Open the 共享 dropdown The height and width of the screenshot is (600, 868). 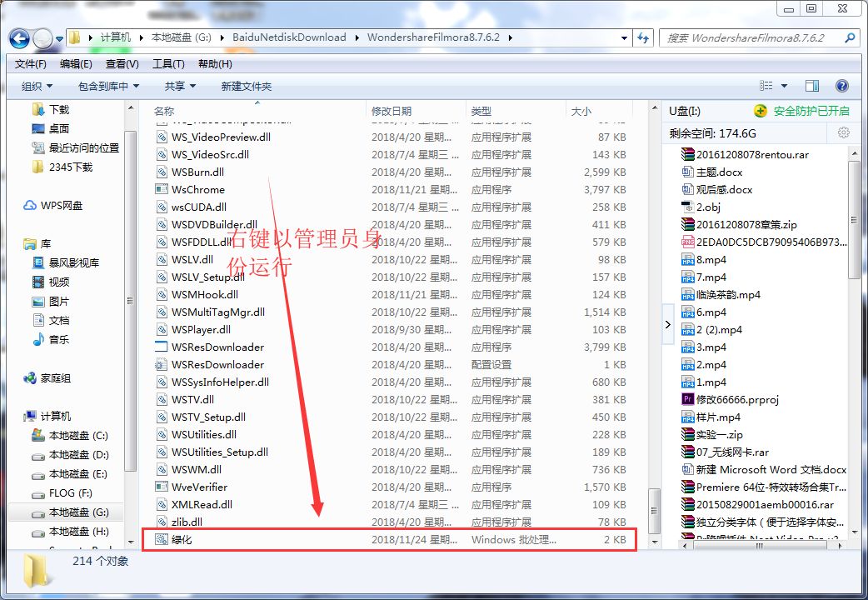(180, 87)
